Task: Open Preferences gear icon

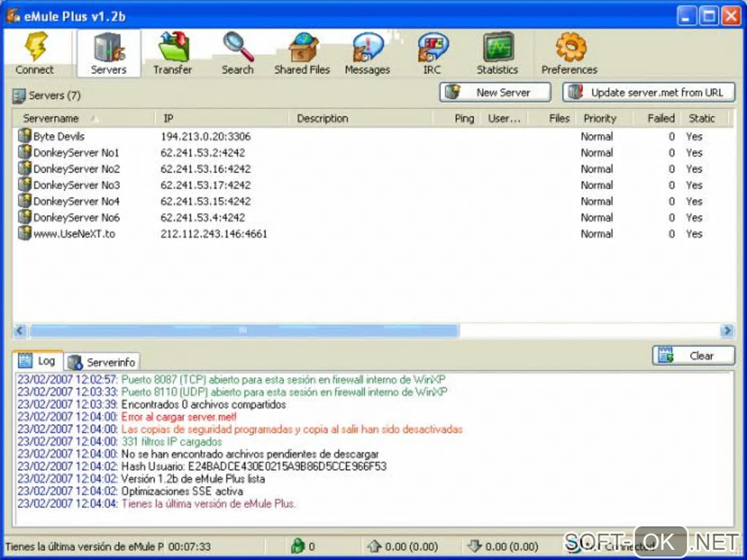Action: [570, 47]
